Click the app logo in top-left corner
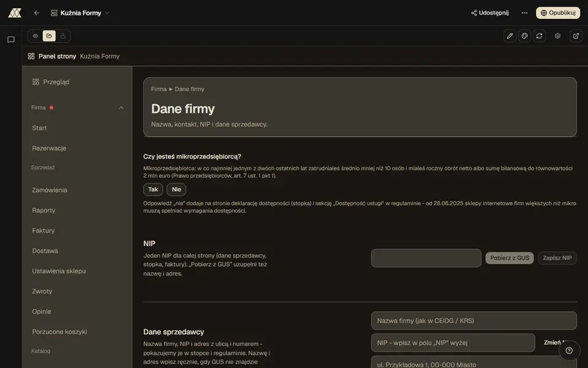 (15, 13)
